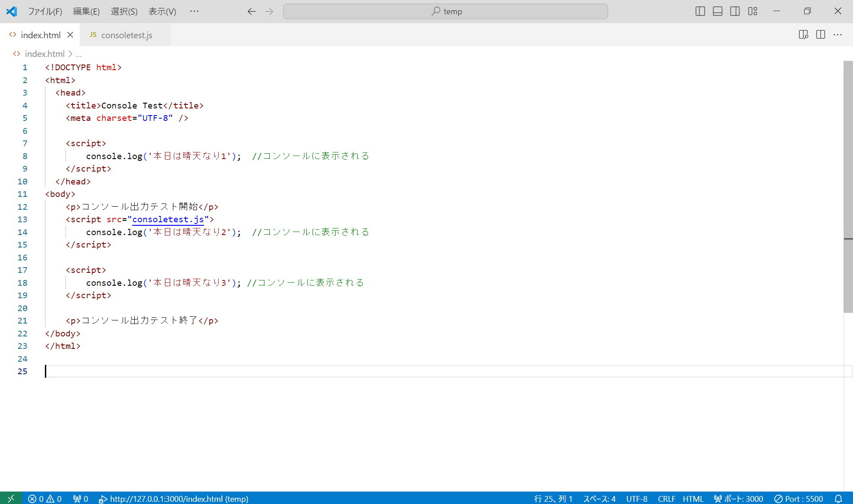Click the opening <body> tag

pyautogui.click(x=60, y=194)
